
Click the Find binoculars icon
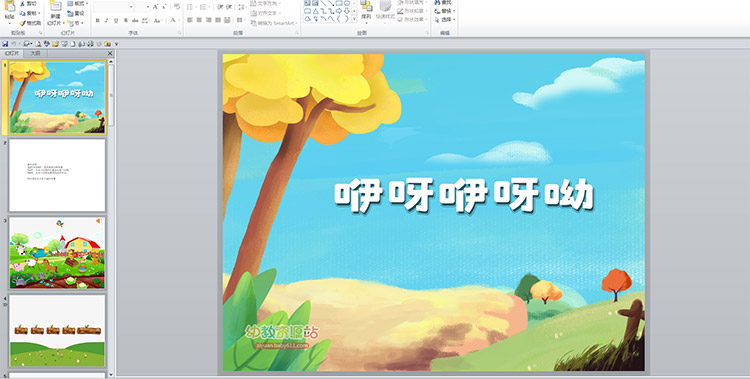coord(437,2)
